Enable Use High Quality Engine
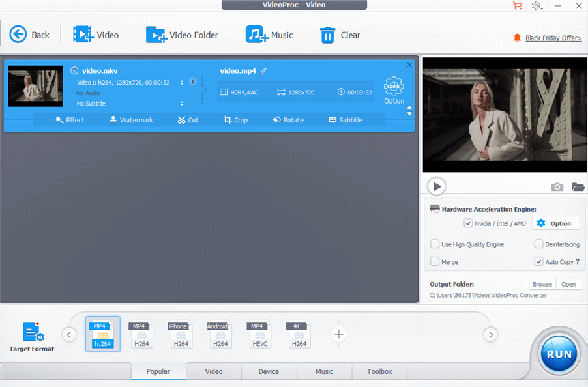The image size is (588, 387). click(x=435, y=244)
